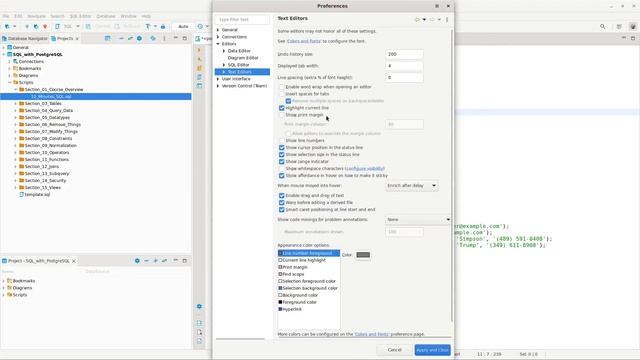The width and height of the screenshot is (640, 360).
Task: Expand Section_03_Tables folder in project tree
Action: 16,104
